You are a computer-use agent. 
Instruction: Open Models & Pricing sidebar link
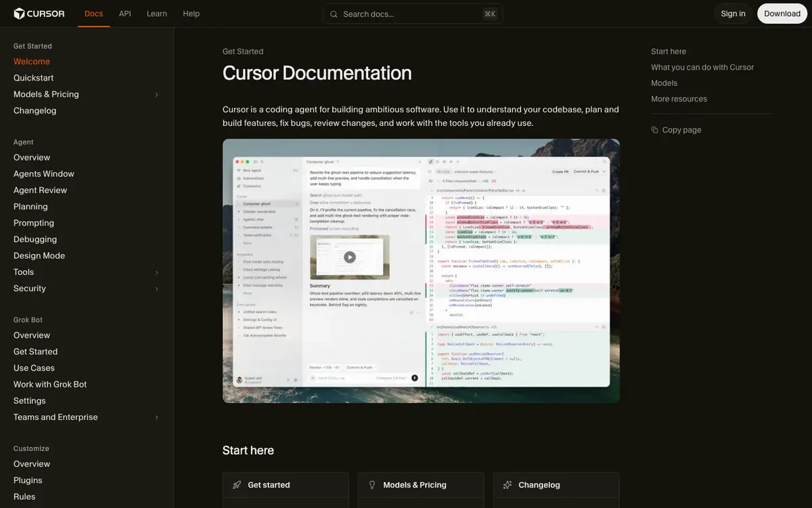click(x=46, y=94)
